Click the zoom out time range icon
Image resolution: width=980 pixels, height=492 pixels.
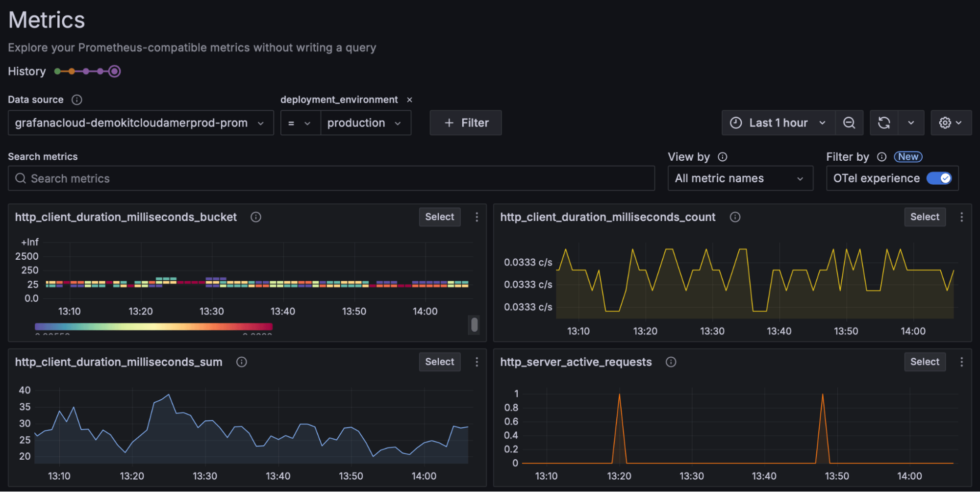849,123
